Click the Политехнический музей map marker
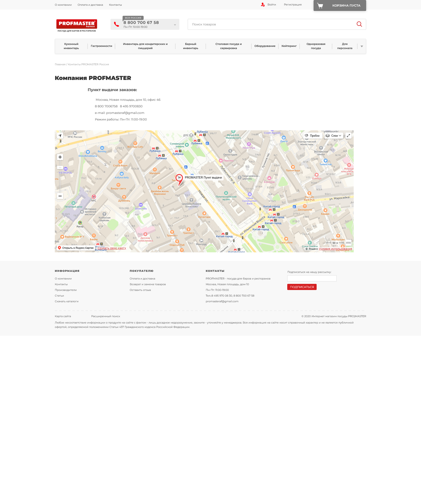Viewport: 421px width, 504px height. click(226, 193)
